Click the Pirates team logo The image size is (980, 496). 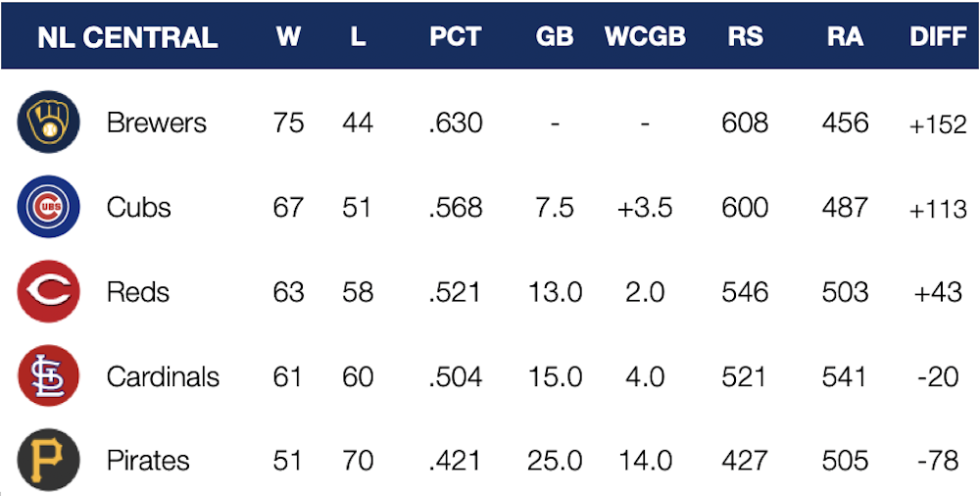[x=46, y=461]
